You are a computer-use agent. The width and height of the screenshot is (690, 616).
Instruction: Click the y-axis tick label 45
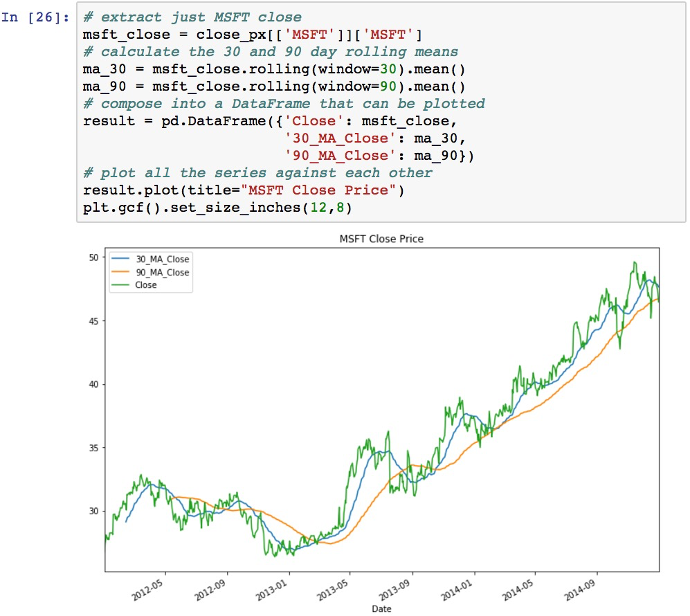93,321
